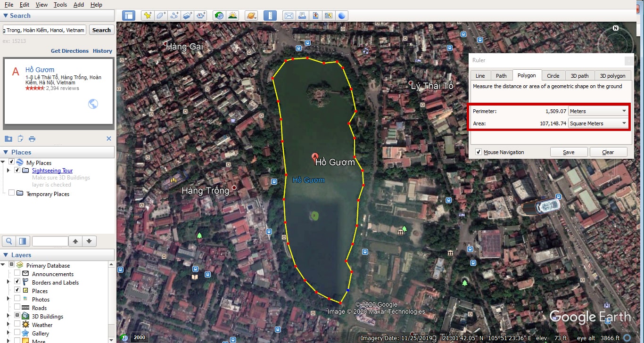Viewport: 644px width, 343px height.
Task: Click the move down arrow in Places panel
Action: coord(89,241)
